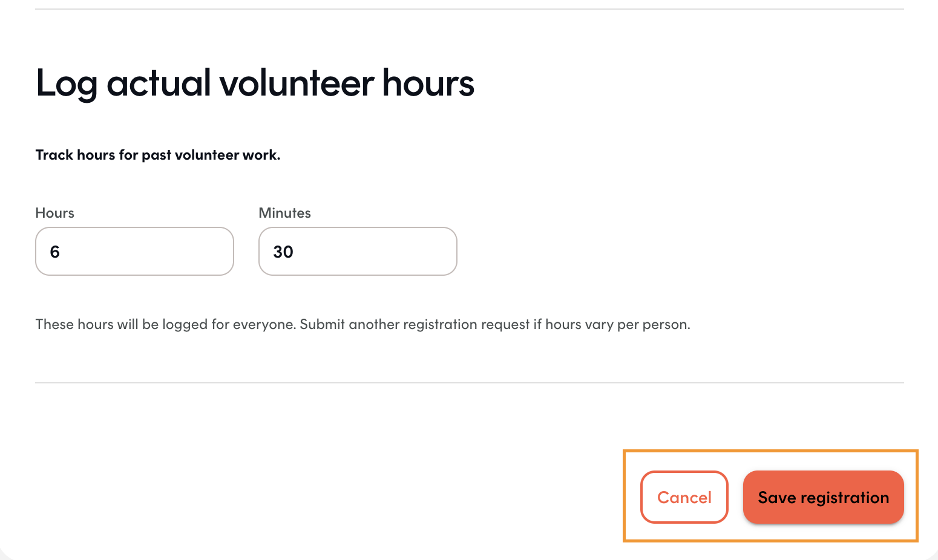Screen dimensions: 938x560
Task: Save registration with the orange button
Action: coord(824,497)
